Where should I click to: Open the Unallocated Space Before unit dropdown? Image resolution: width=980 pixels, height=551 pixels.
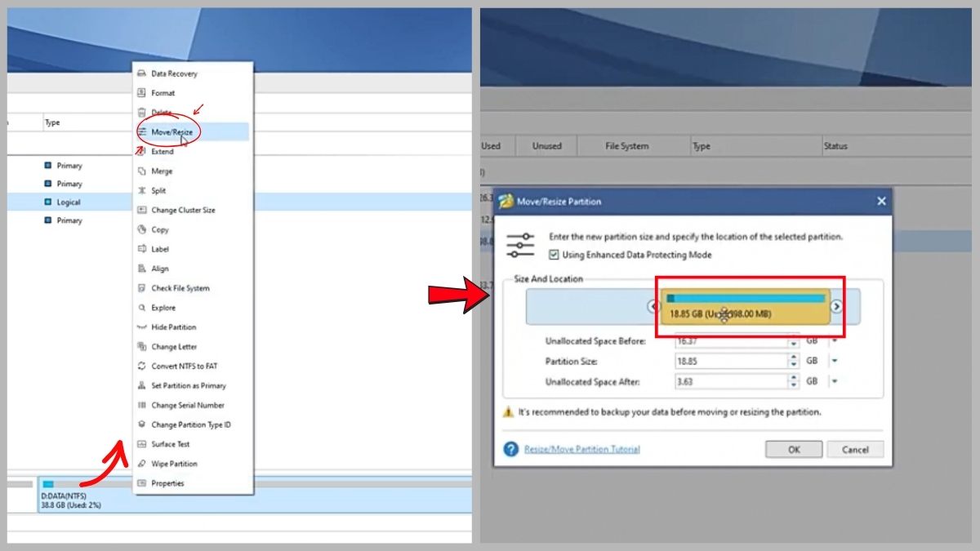coord(835,341)
